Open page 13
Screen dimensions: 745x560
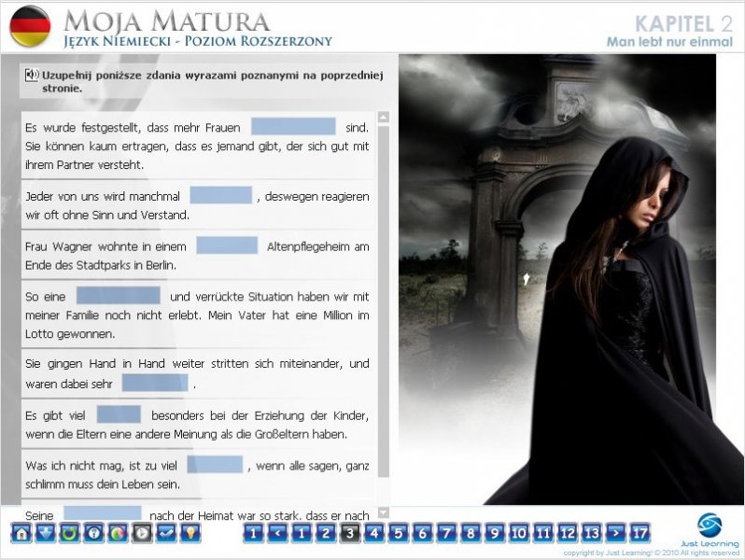tap(592, 533)
